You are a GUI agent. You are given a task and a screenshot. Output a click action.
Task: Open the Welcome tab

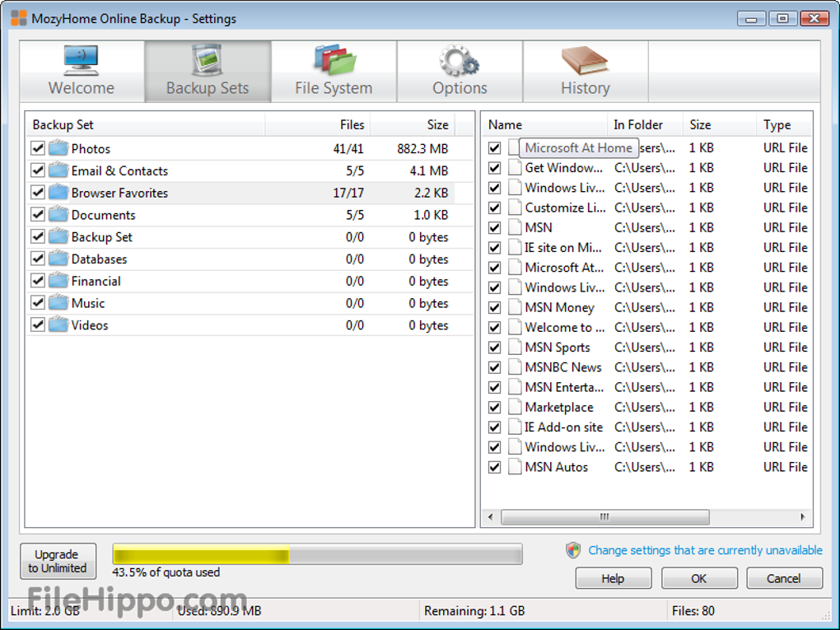(x=82, y=72)
